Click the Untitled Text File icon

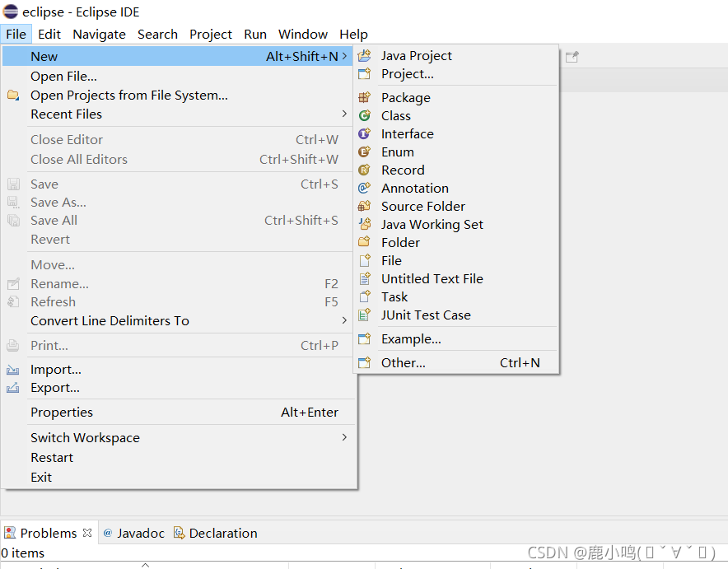point(365,278)
